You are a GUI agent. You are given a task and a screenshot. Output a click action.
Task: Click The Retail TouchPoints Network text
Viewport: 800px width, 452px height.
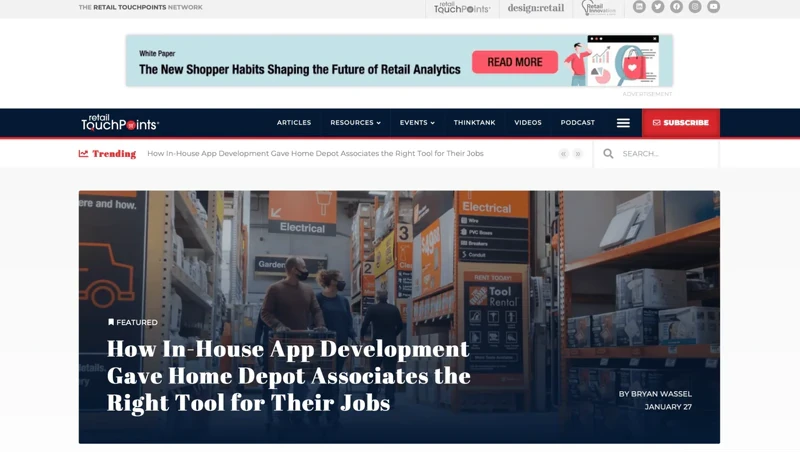tap(140, 7)
